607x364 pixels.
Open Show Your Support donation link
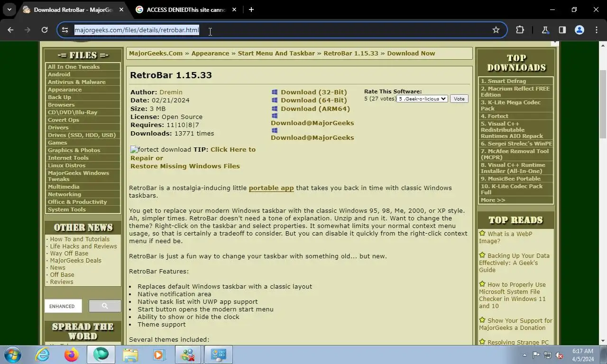pyautogui.click(x=515, y=324)
